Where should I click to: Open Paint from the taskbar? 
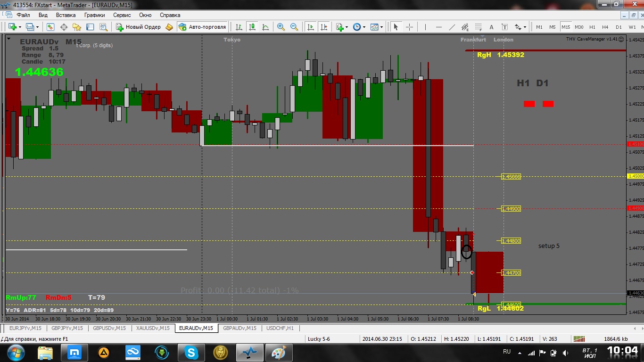pos(279,352)
